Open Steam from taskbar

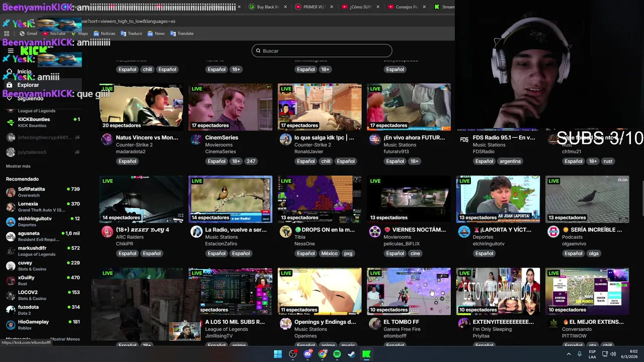click(x=352, y=354)
